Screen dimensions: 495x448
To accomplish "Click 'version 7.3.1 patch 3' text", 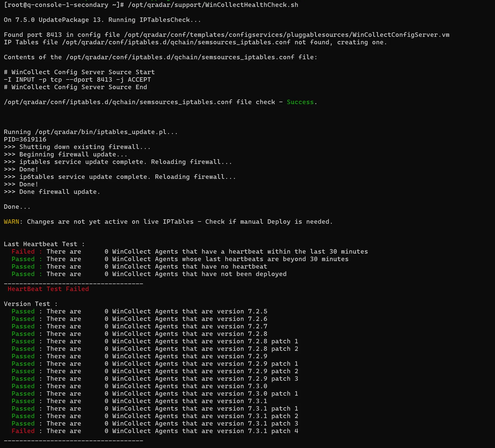I will (258, 424).
